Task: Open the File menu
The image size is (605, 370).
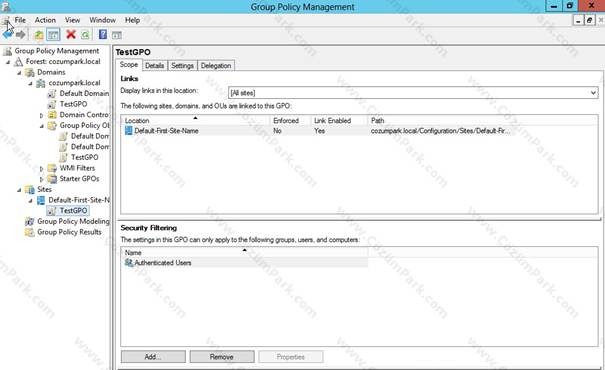Action: point(20,20)
